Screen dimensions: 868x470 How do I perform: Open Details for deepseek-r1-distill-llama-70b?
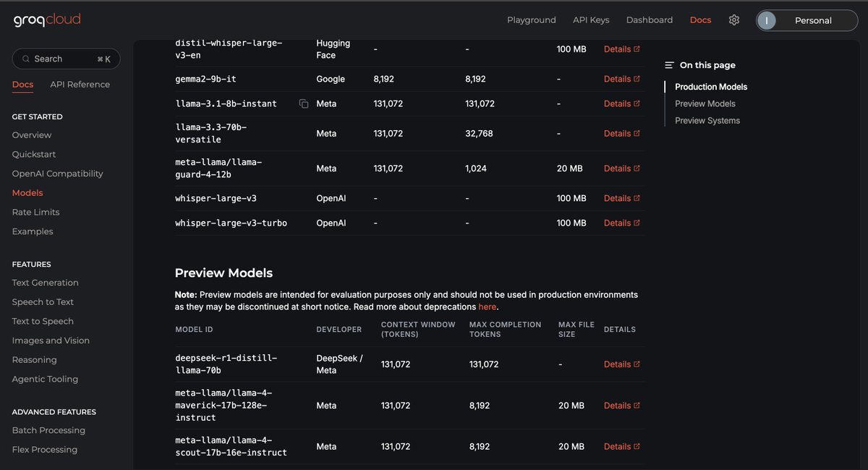622,364
